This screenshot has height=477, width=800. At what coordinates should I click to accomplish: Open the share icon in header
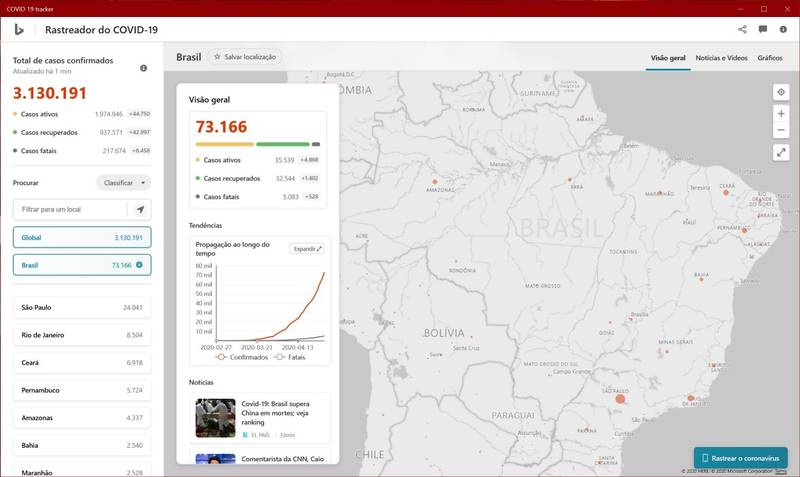[x=742, y=29]
